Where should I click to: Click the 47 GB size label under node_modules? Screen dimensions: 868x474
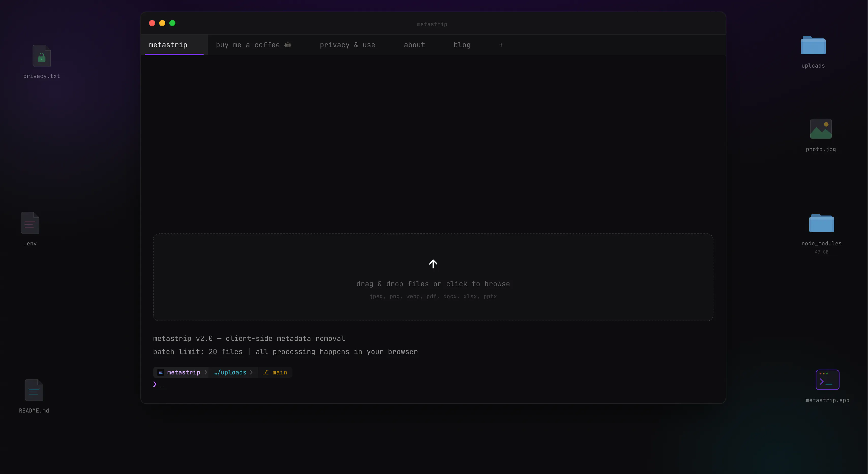coord(821,252)
